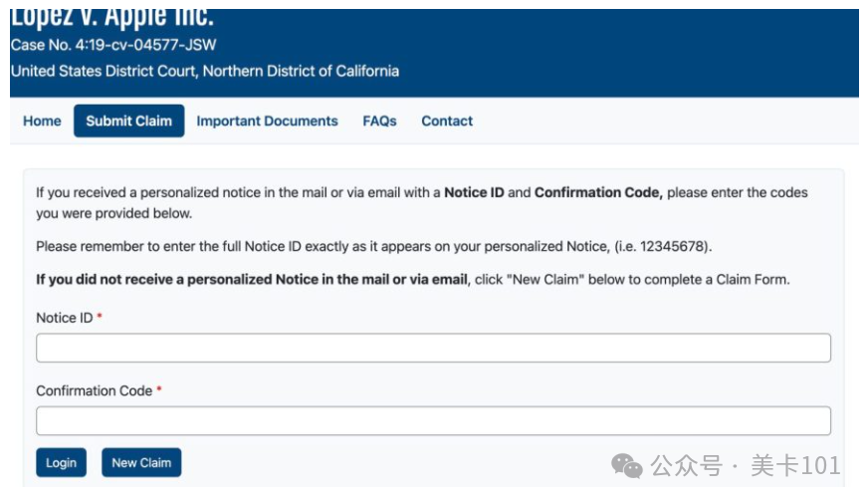This screenshot has width=868, height=500.
Task: Click the New Claim button
Action: click(x=141, y=462)
